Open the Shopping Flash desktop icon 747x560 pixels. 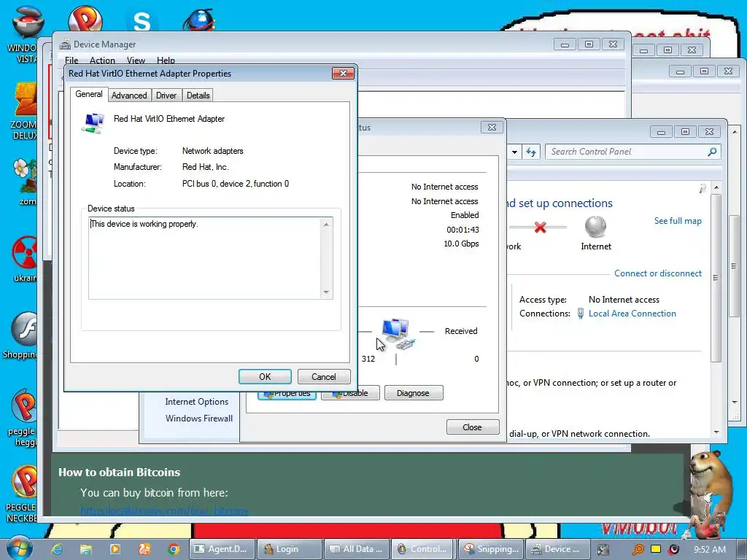point(20,335)
